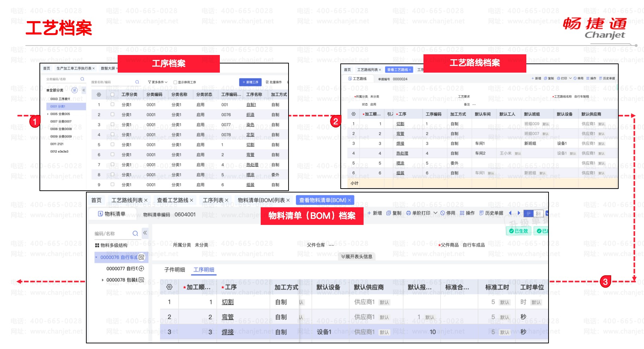Screen dimensions: 644x349
Task: Open the 更多条件 filter dropdown
Action: 157,82
